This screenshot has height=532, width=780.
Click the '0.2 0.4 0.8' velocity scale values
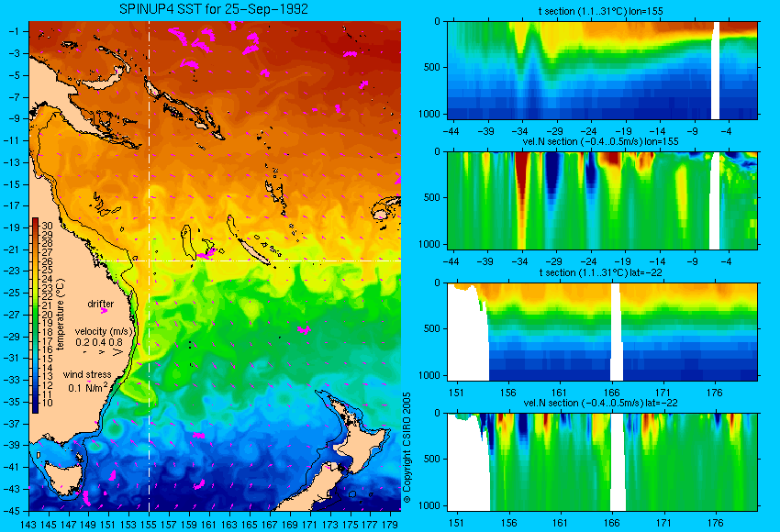pyautogui.click(x=99, y=342)
